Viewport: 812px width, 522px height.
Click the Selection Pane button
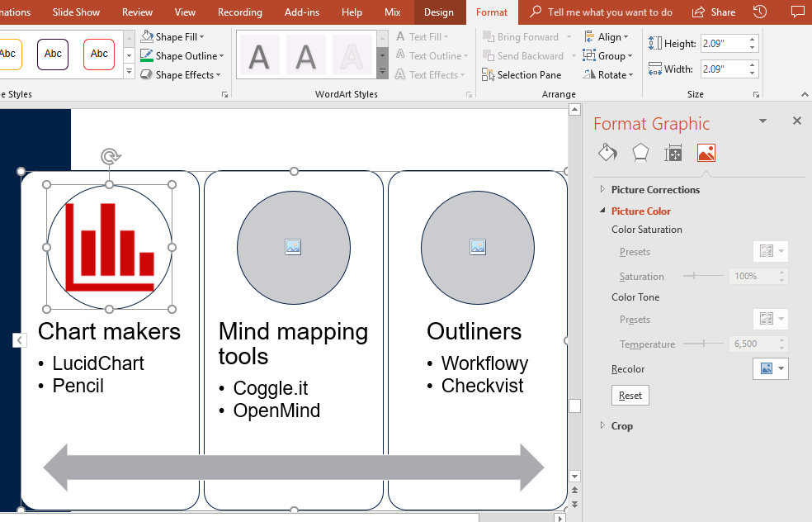(x=522, y=75)
